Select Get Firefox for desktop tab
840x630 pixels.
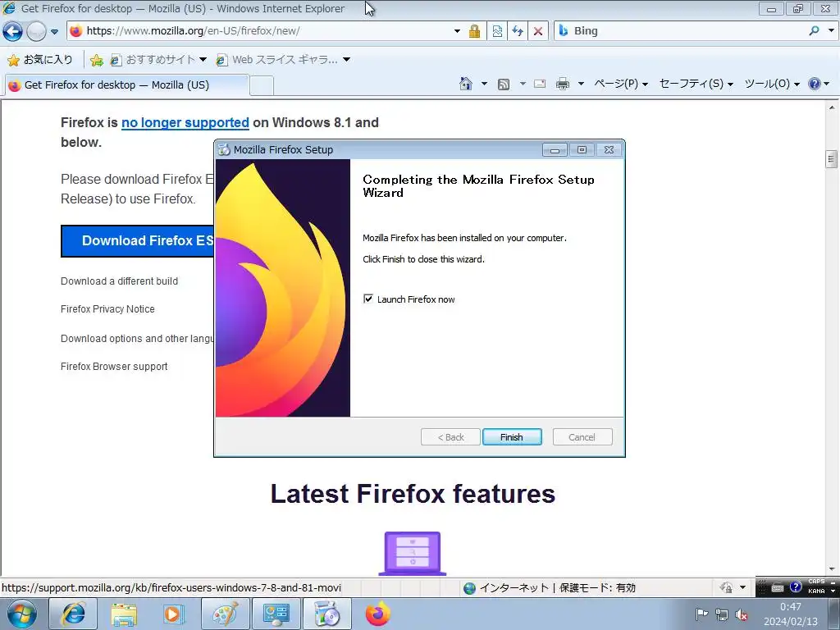coord(126,85)
